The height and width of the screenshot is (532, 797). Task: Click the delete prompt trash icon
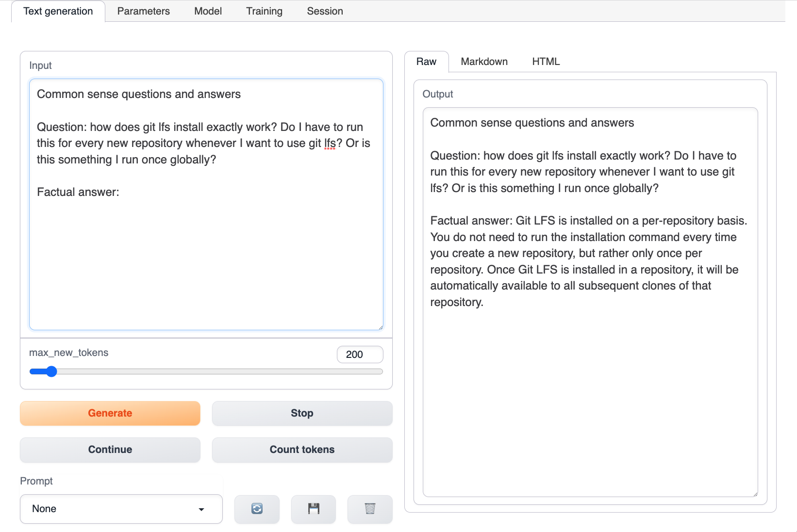370,509
